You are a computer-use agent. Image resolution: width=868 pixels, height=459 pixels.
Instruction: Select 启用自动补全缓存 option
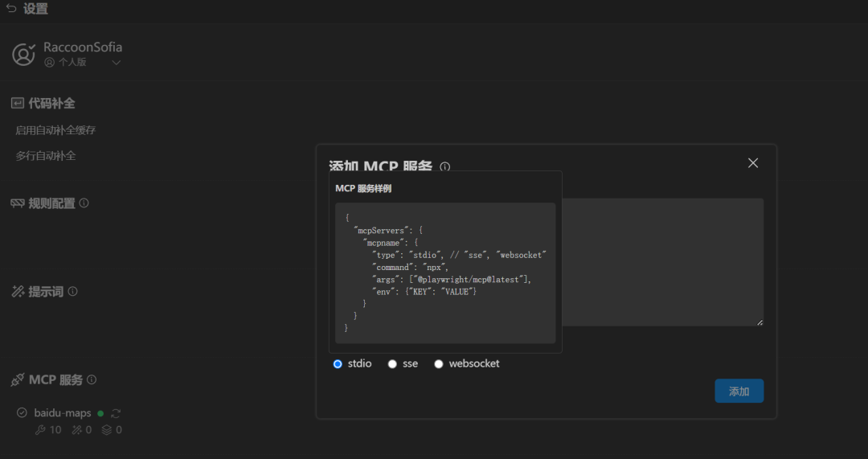pos(55,130)
